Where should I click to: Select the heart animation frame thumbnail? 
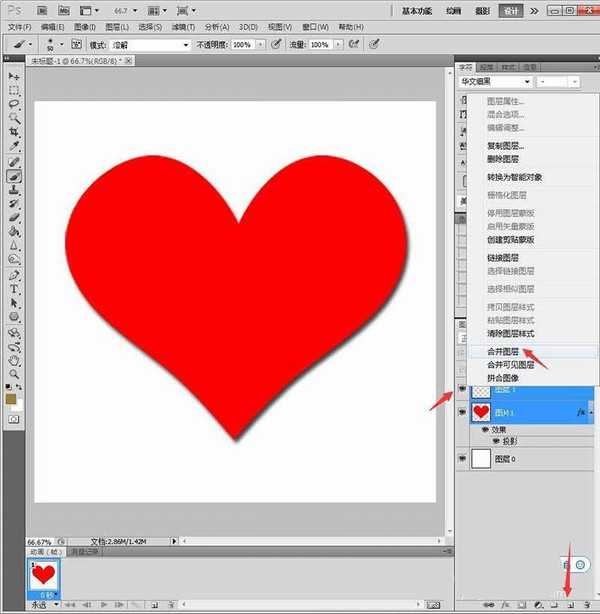click(42, 576)
